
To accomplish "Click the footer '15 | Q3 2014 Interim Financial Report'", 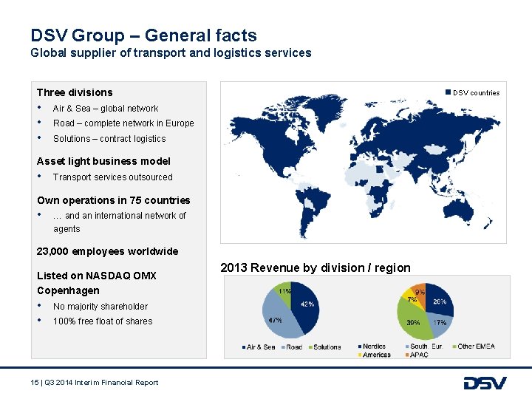I will pos(95,383).
